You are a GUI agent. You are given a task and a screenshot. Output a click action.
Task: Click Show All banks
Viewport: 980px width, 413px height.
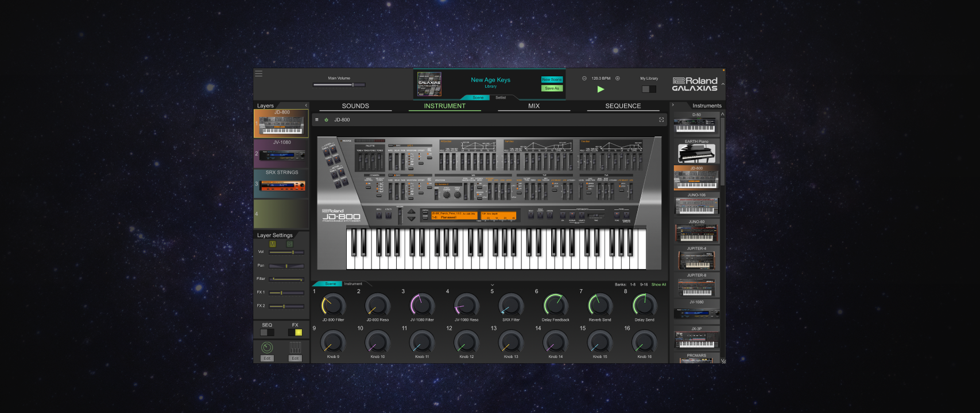pyautogui.click(x=659, y=285)
